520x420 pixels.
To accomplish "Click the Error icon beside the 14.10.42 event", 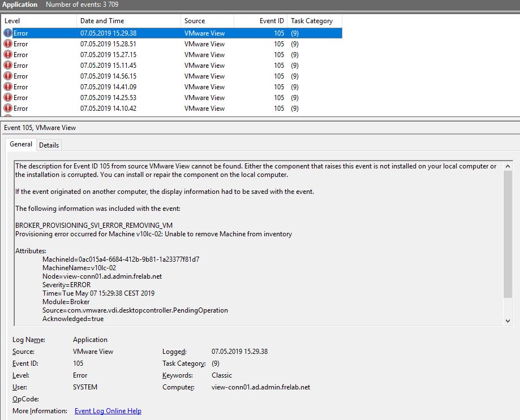I will click(x=7, y=108).
